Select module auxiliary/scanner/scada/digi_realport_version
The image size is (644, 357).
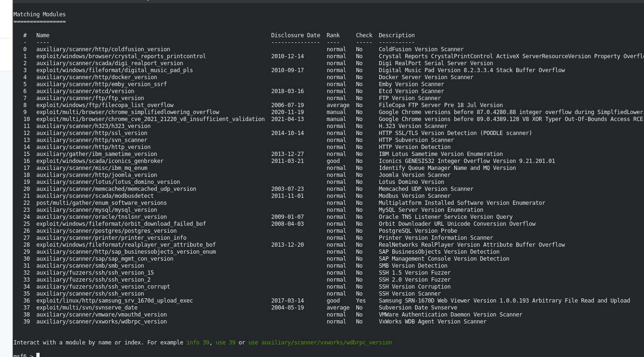coord(110,63)
